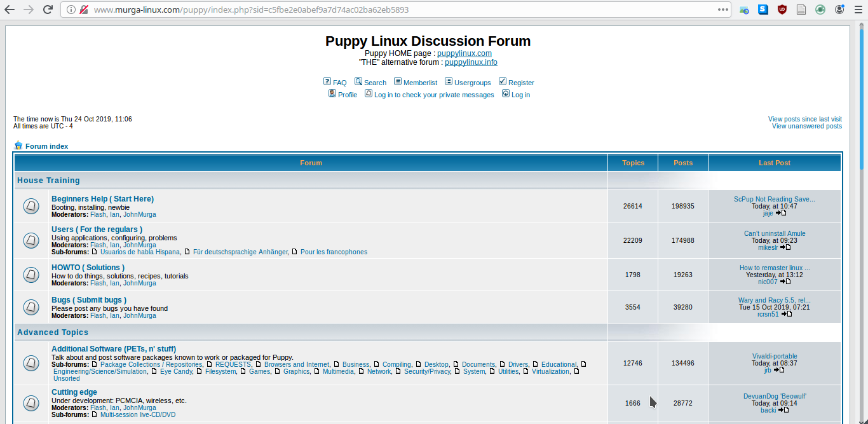Toggle reload protection via green extension icon
Screen dimensions: 868x424
(820, 9)
